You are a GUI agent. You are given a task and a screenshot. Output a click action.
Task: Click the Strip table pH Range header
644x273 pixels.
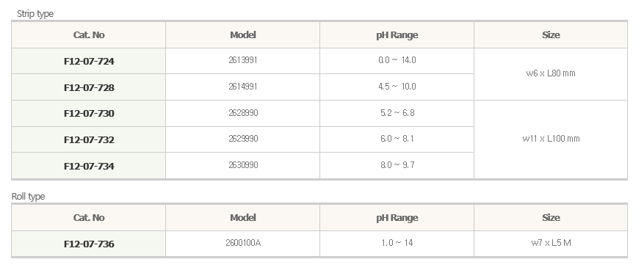pos(397,35)
